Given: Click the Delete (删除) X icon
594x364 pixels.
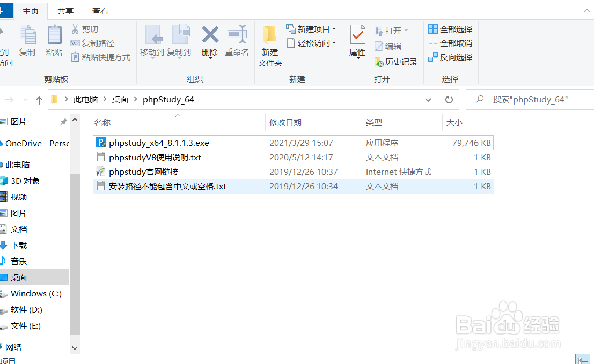Looking at the screenshot, I should point(210,35).
